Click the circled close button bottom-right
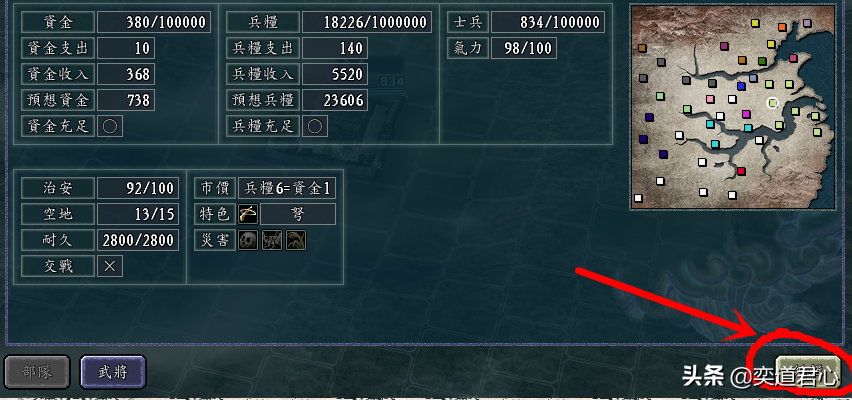Viewport: 852px width, 400px height. click(x=806, y=370)
